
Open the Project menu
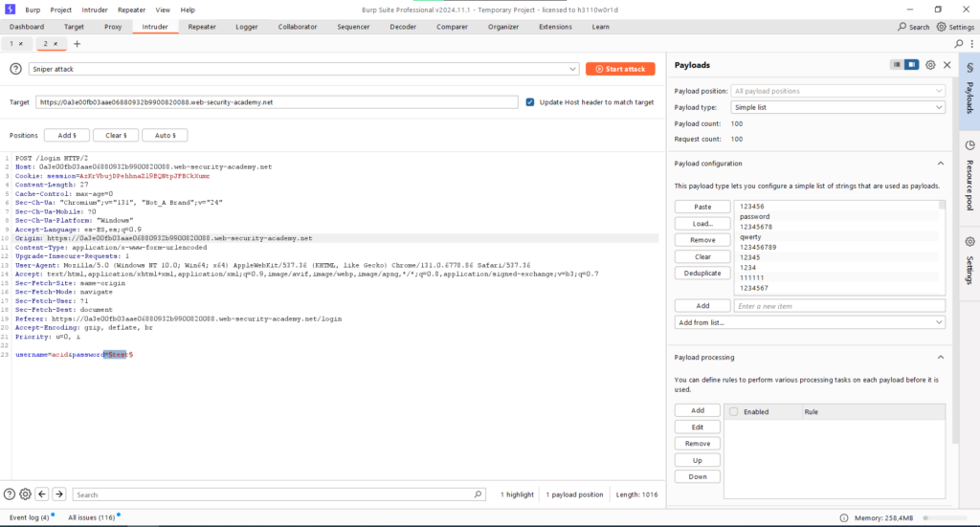pyautogui.click(x=60, y=10)
